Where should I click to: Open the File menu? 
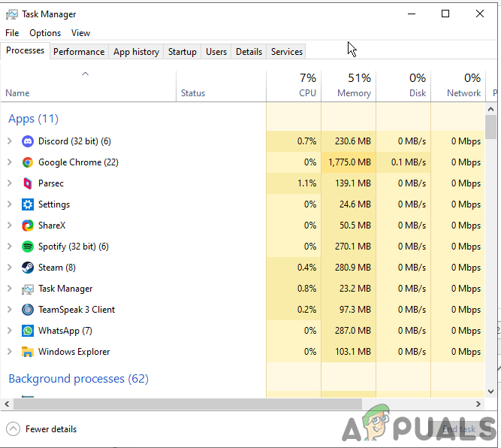click(12, 33)
